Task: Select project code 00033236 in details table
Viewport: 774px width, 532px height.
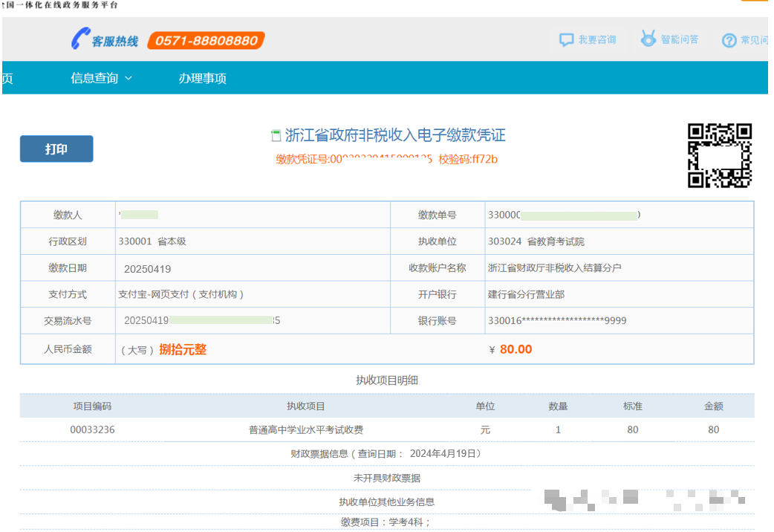Action: [92, 429]
